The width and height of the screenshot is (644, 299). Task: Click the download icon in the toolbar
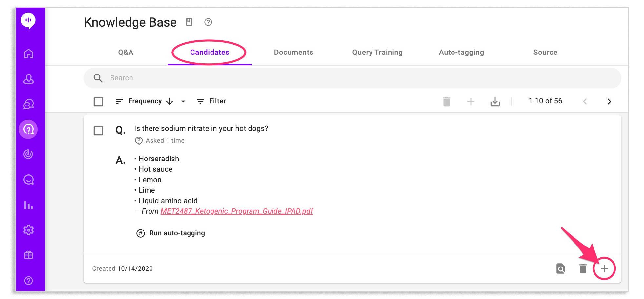(495, 101)
